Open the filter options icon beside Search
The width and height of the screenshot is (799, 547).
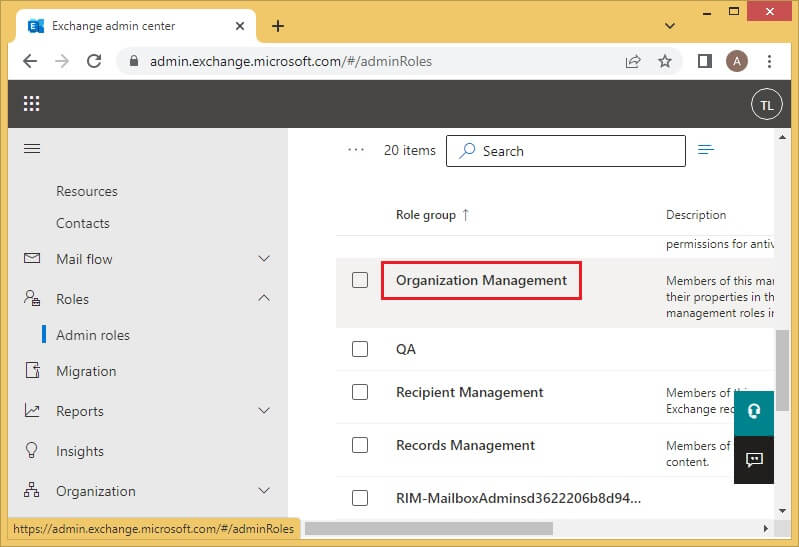[x=706, y=149]
